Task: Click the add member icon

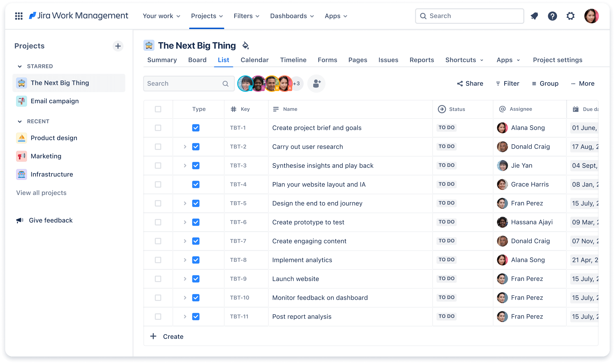Action: (x=316, y=83)
